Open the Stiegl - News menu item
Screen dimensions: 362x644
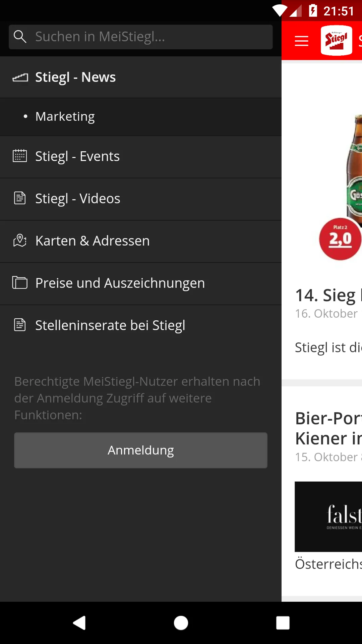pyautogui.click(x=141, y=77)
